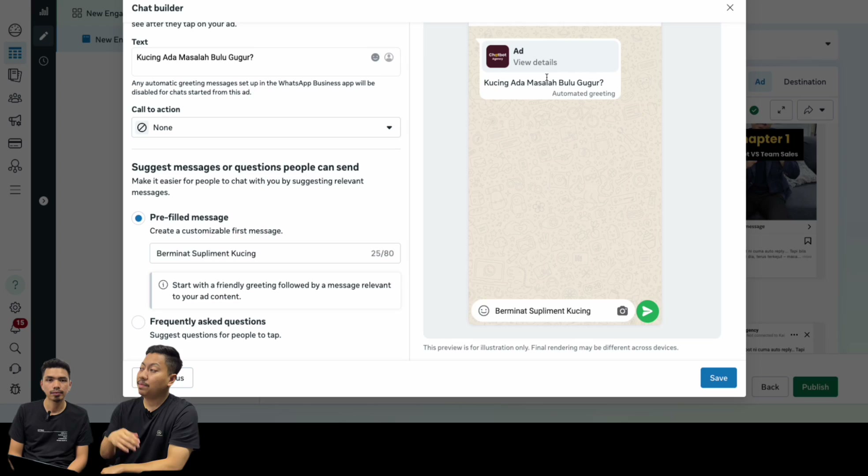Image resolution: width=868 pixels, height=476 pixels.
Task: Open View details link in ad preview
Action: 535,62
